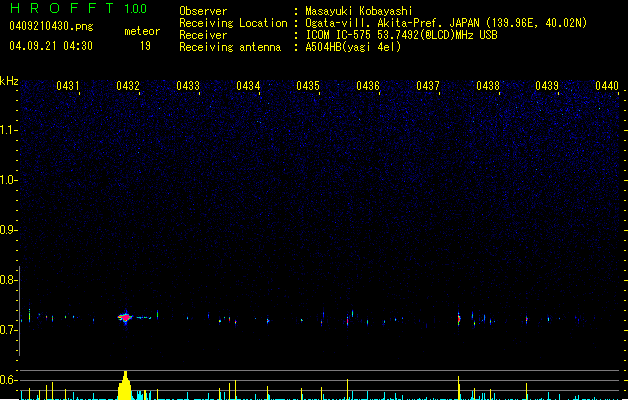The width and height of the screenshot is (629, 400).
Task: Click the A504HB(yagi 4el) antenna text
Action: (x=353, y=47)
